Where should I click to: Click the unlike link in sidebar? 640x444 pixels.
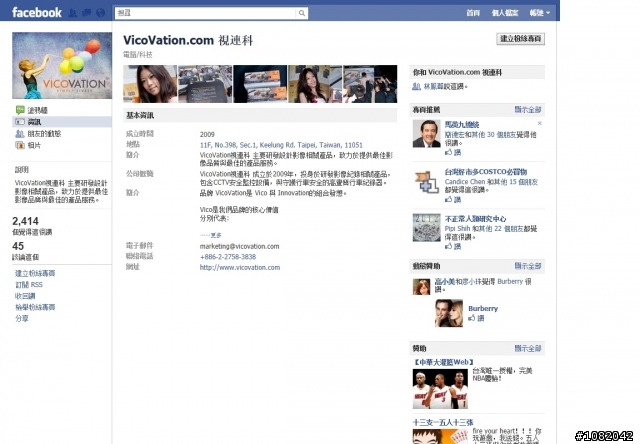tap(25, 296)
